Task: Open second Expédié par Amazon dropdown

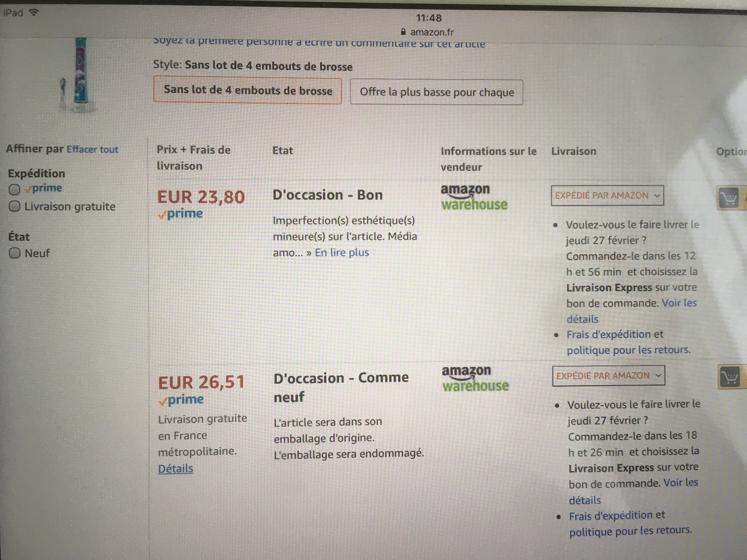Action: point(608,376)
